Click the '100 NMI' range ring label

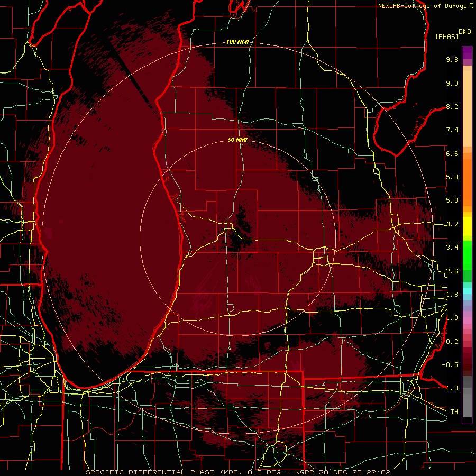click(237, 42)
